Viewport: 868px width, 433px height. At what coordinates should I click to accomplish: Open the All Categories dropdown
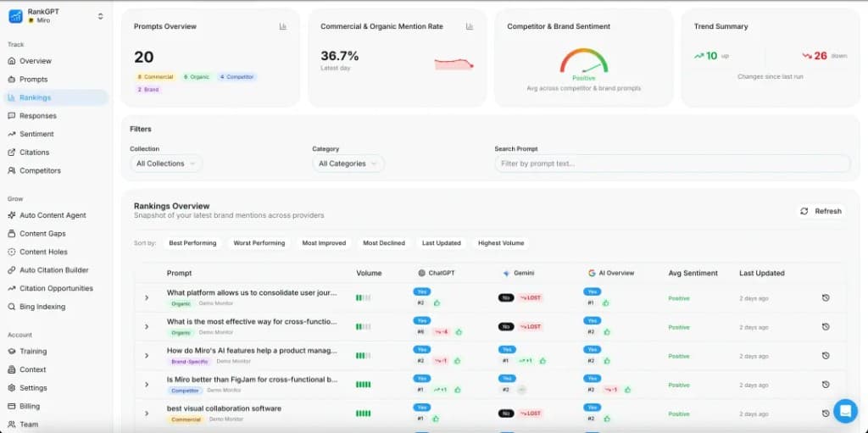tap(348, 164)
